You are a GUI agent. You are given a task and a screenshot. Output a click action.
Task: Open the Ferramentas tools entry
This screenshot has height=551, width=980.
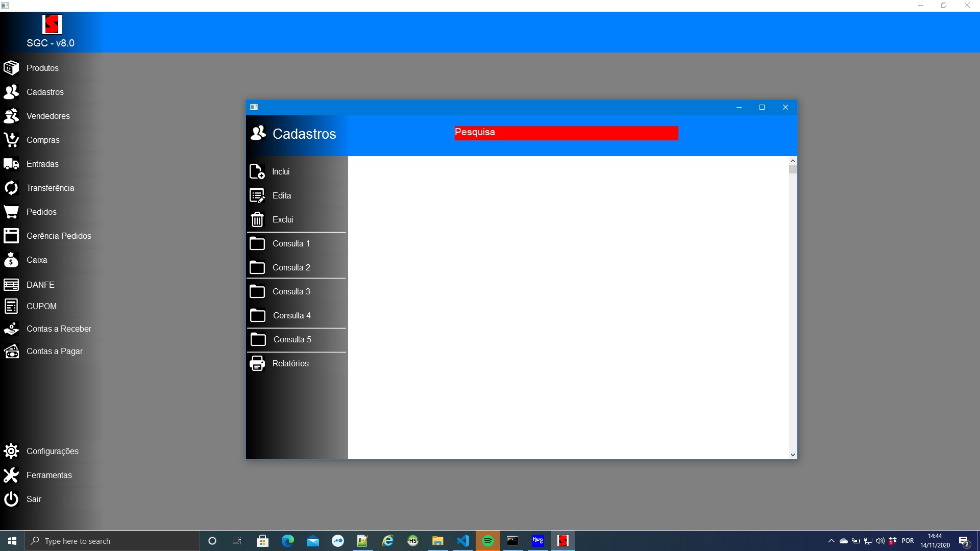pyautogui.click(x=49, y=475)
